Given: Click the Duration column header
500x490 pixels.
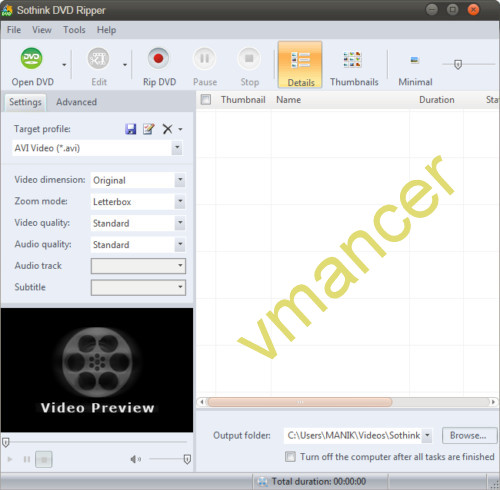Looking at the screenshot, I should point(436,100).
